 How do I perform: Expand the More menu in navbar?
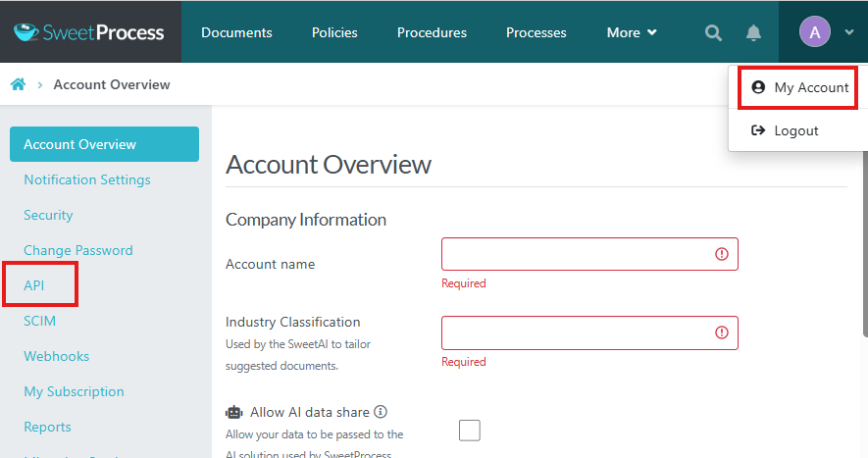pos(630,32)
